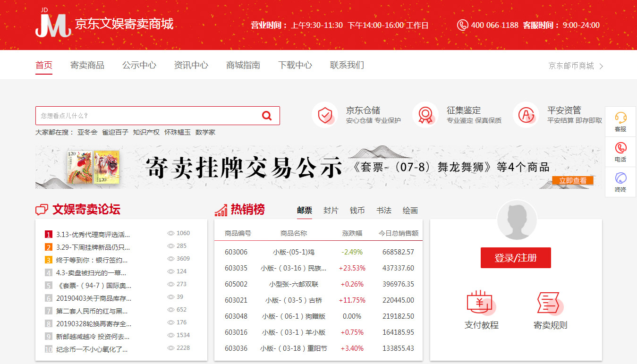Click the 京东仓储 shield icon

[325, 115]
